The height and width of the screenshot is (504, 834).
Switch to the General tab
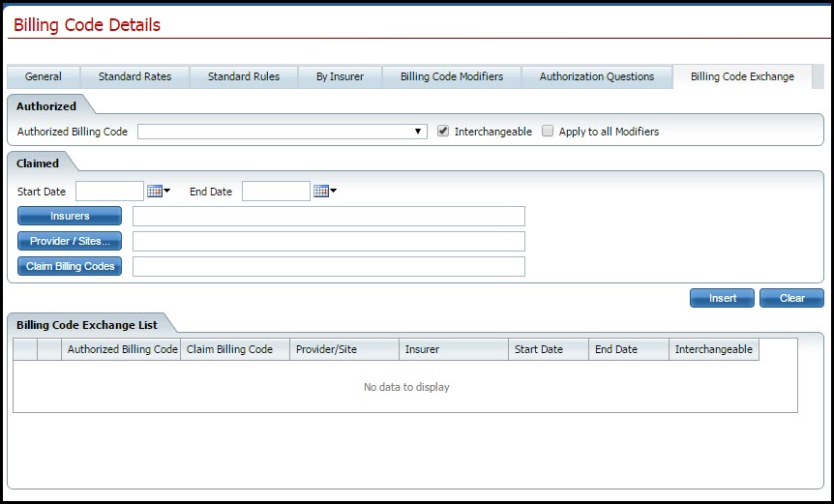click(x=44, y=76)
